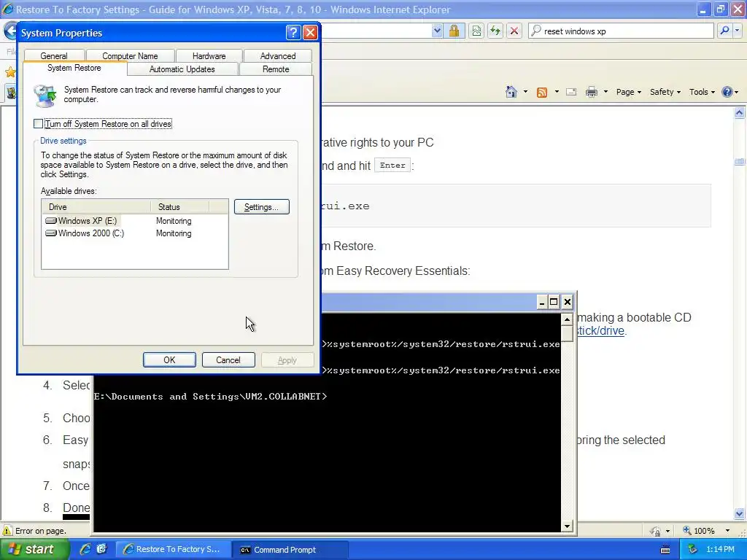
Task: Toggle Turn off System Restore on all drives
Action: click(38, 124)
